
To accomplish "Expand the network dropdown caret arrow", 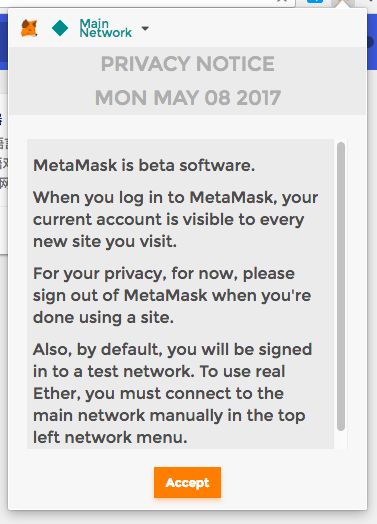I will [145, 28].
